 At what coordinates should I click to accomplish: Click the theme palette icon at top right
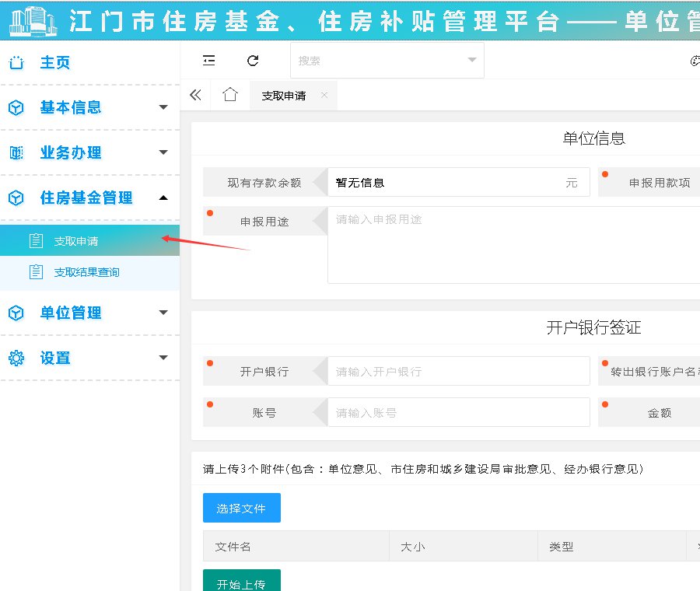point(695,61)
